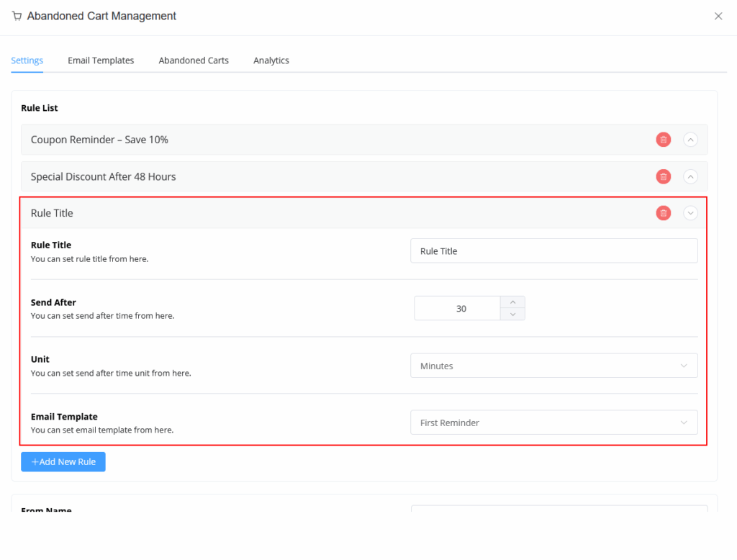Expand the Coupon Reminder rule chevron

pos(690,140)
